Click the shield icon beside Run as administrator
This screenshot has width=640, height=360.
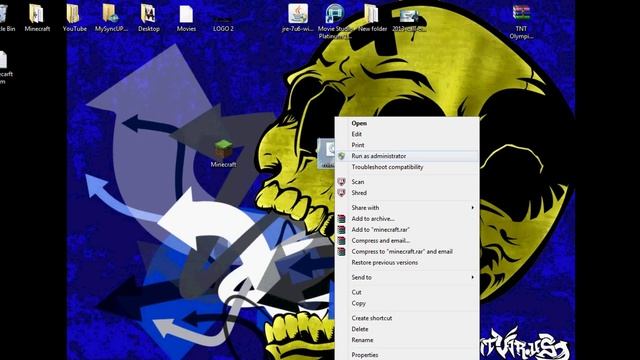[x=342, y=156]
